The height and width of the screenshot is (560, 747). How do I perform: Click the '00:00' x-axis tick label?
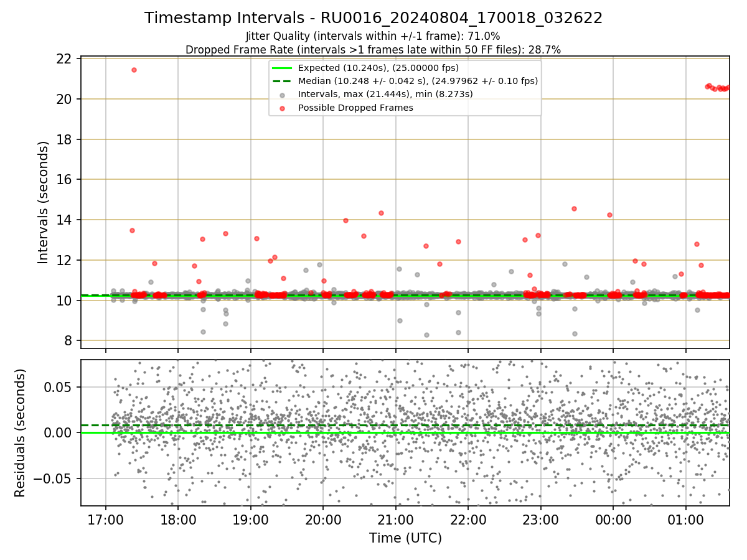tap(613, 520)
